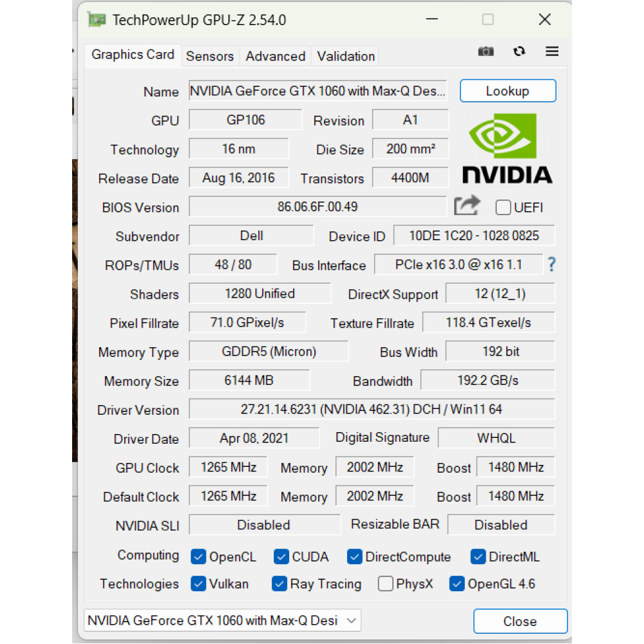Click the Pixel Fillrate value 71.0 GPixel/s
This screenshot has width=644, height=644.
[x=247, y=323]
